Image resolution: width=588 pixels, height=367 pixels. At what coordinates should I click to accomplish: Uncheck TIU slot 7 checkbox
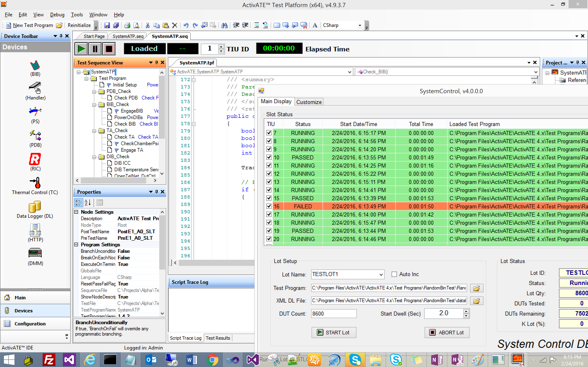pyautogui.click(x=269, y=133)
